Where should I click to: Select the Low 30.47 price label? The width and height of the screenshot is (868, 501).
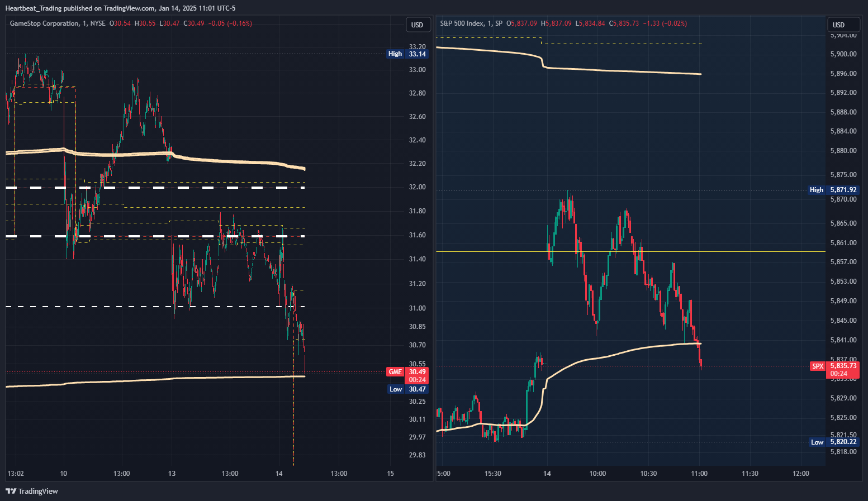pyautogui.click(x=407, y=389)
